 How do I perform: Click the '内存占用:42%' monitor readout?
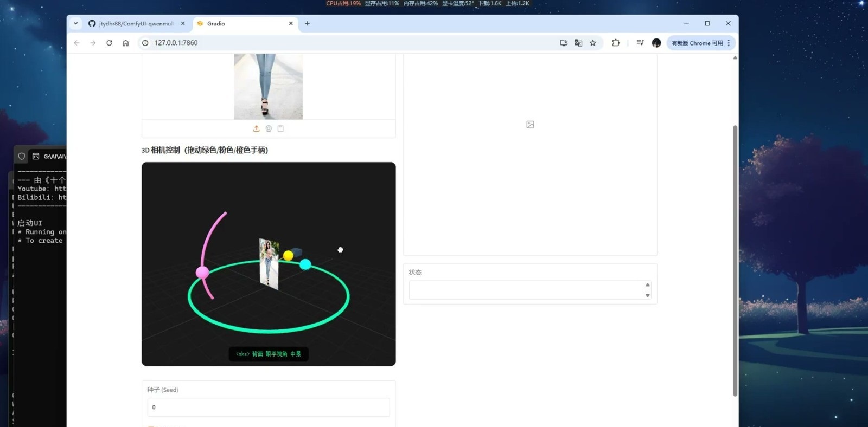(420, 3)
